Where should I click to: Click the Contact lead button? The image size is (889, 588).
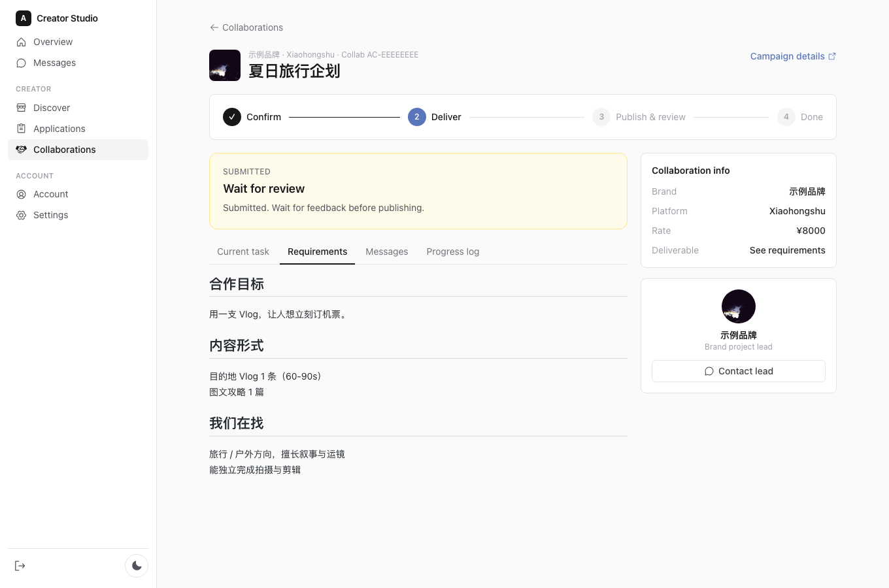click(739, 371)
